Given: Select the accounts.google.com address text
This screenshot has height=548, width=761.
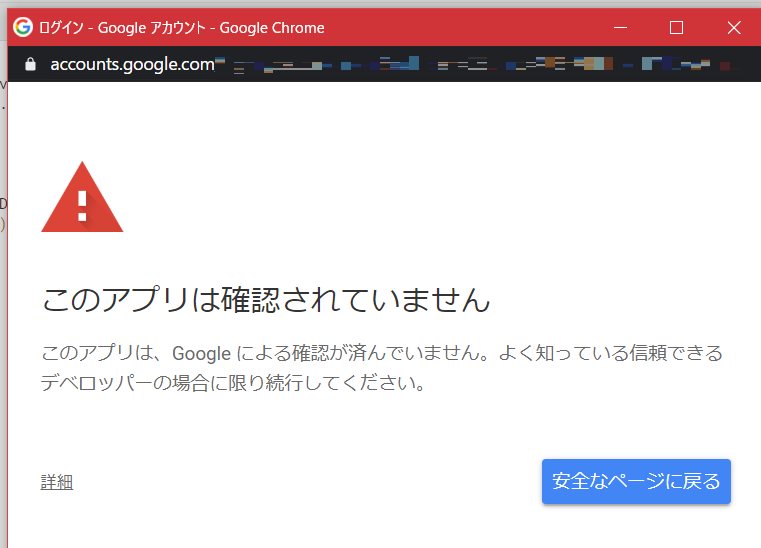Looking at the screenshot, I should 132,64.
